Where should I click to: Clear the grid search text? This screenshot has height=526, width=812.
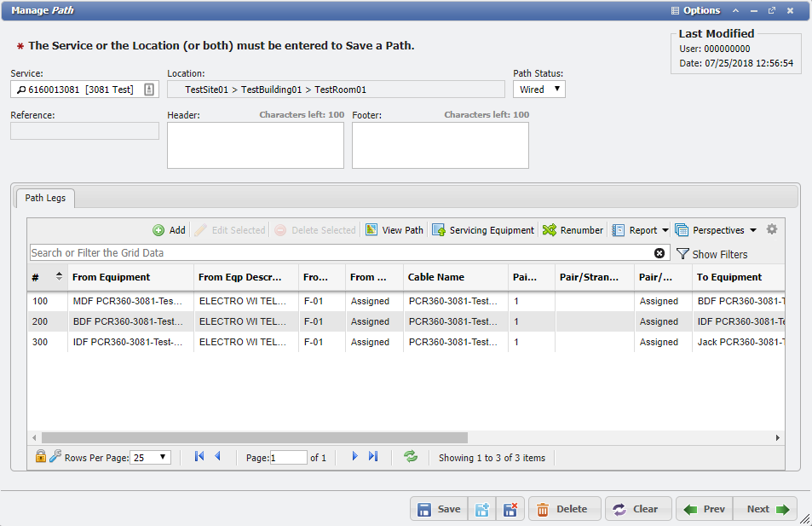point(659,253)
